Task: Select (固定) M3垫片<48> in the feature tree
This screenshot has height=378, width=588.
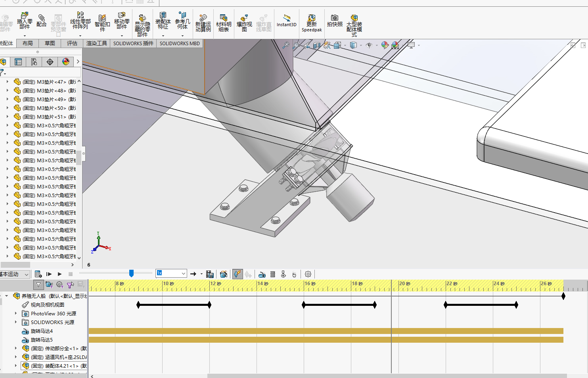Action: coord(49,90)
